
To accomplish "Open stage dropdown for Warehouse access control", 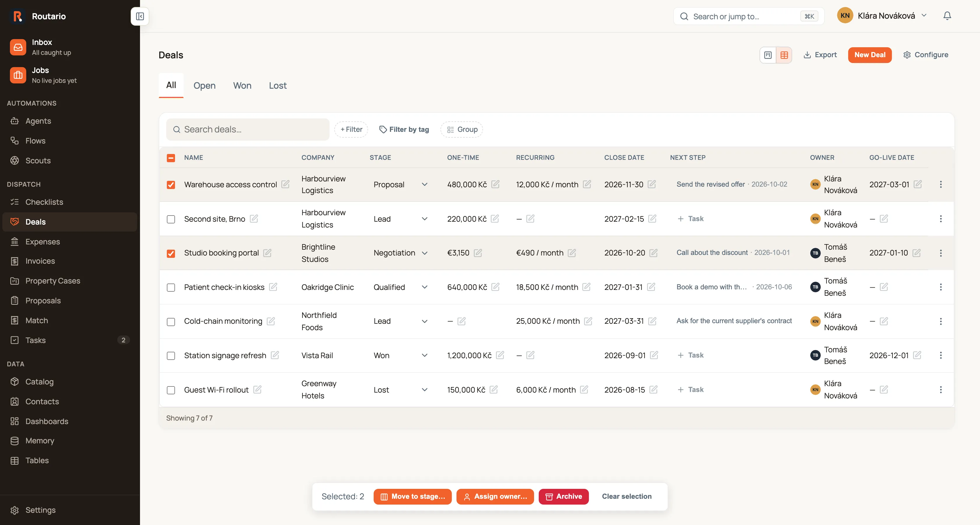I will (400, 185).
